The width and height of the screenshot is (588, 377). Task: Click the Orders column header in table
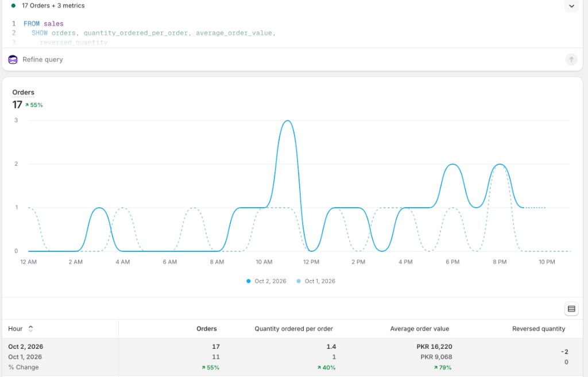(x=207, y=329)
